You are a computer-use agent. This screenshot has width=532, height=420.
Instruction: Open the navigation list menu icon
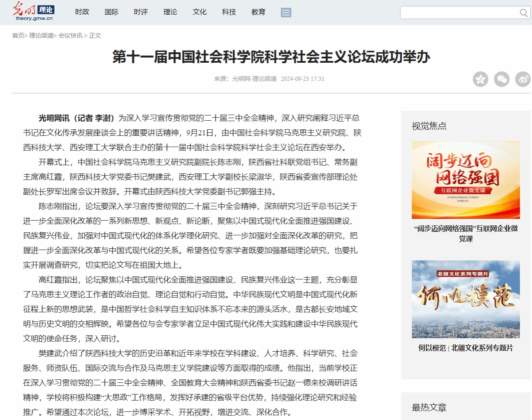coord(286,12)
